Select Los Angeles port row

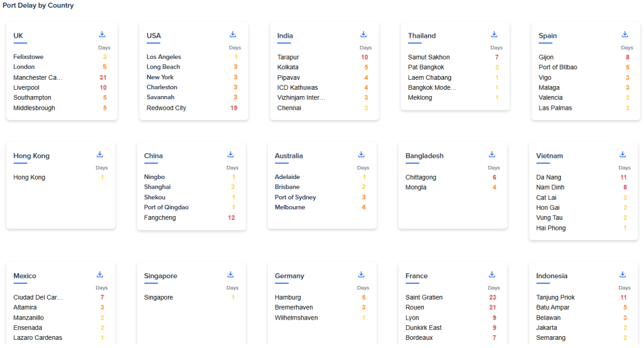point(165,57)
